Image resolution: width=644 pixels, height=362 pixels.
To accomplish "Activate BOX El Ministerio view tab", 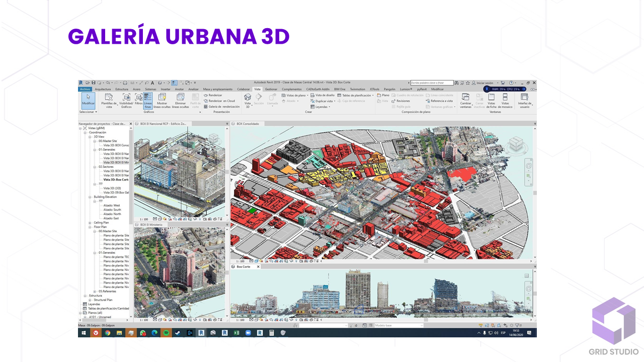I will coord(151,224).
